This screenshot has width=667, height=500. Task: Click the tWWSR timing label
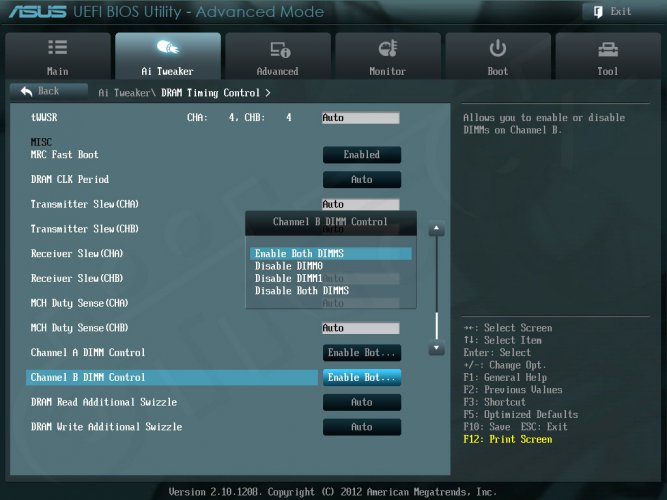44,117
